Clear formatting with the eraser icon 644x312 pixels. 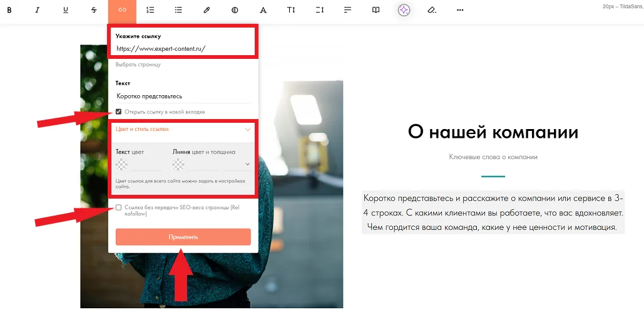[432, 10]
